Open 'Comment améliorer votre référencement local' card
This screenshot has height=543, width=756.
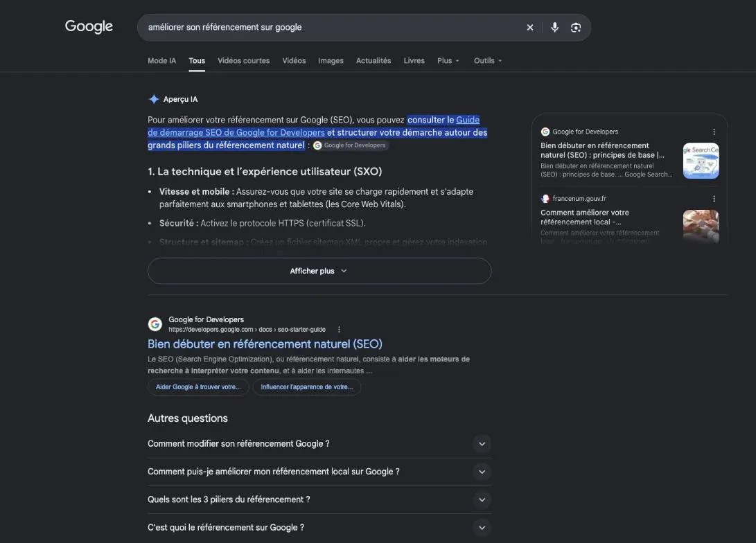(584, 217)
